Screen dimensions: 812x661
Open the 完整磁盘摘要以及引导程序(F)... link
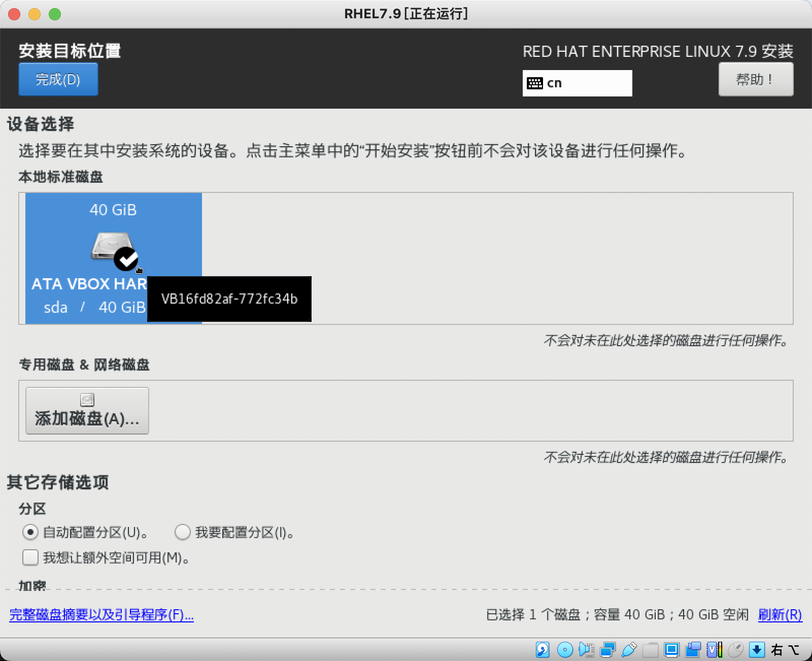[101, 615]
